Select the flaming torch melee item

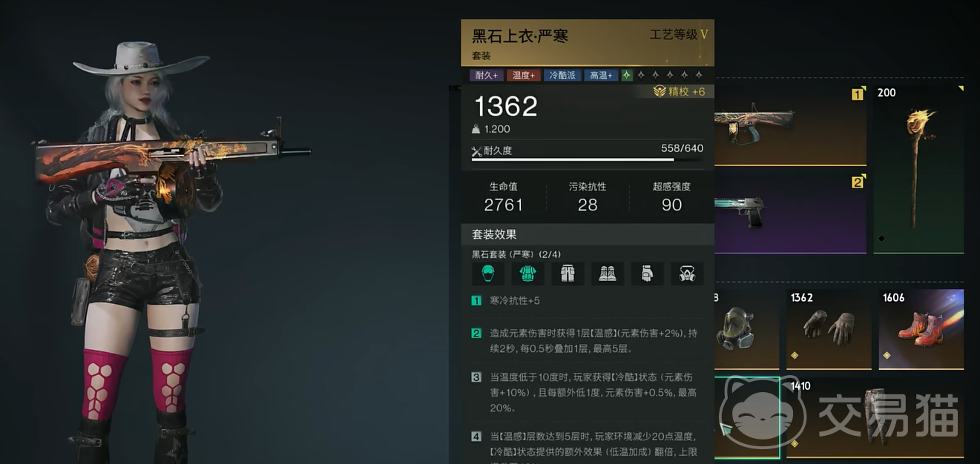(x=918, y=169)
